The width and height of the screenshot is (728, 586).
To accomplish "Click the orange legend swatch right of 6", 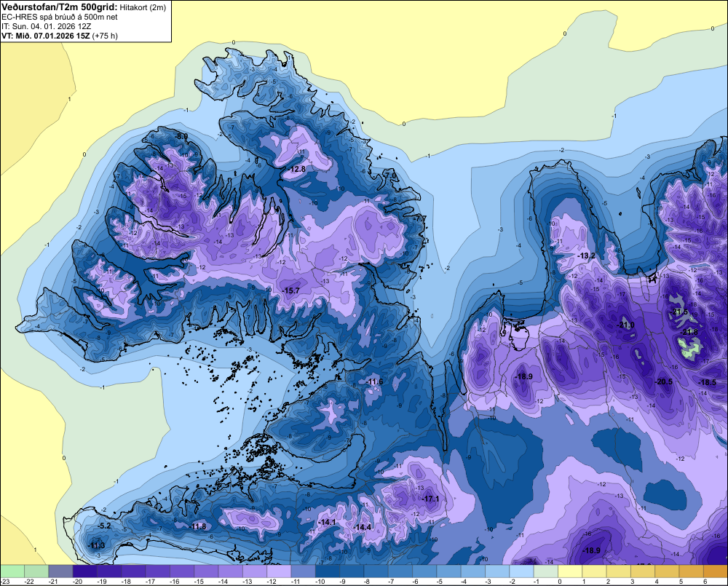I will pos(716,571).
